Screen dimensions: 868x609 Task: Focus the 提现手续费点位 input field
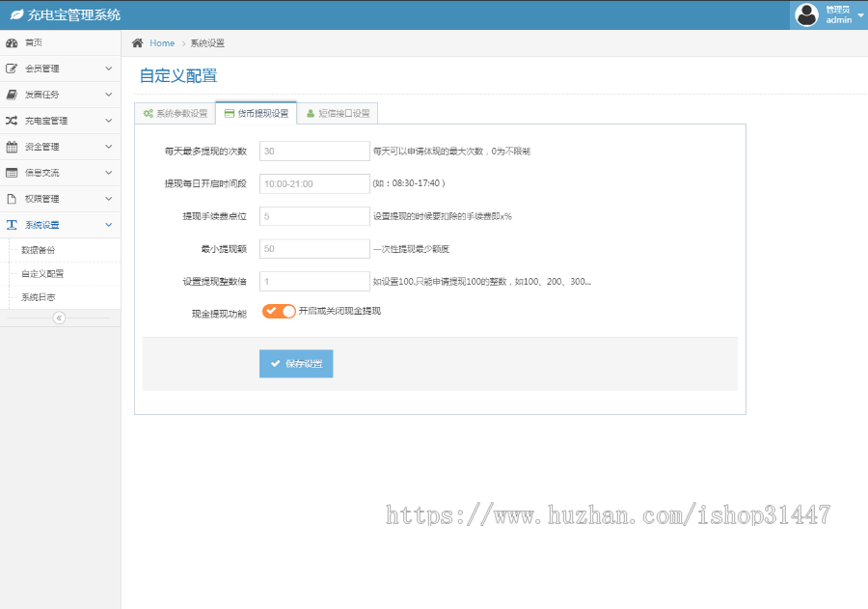(x=314, y=216)
